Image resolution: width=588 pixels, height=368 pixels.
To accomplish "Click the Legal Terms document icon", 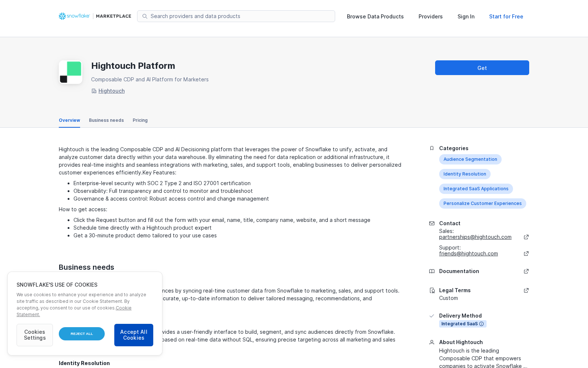I will pos(432,290).
